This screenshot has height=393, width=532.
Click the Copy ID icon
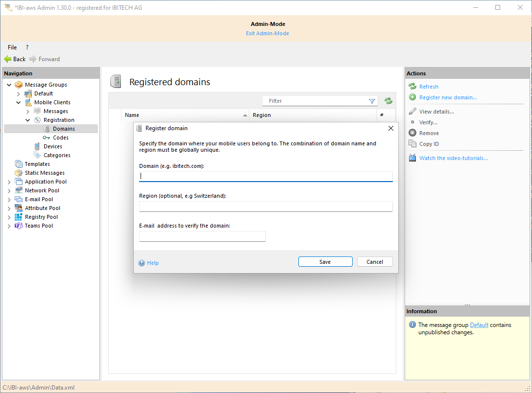point(412,144)
